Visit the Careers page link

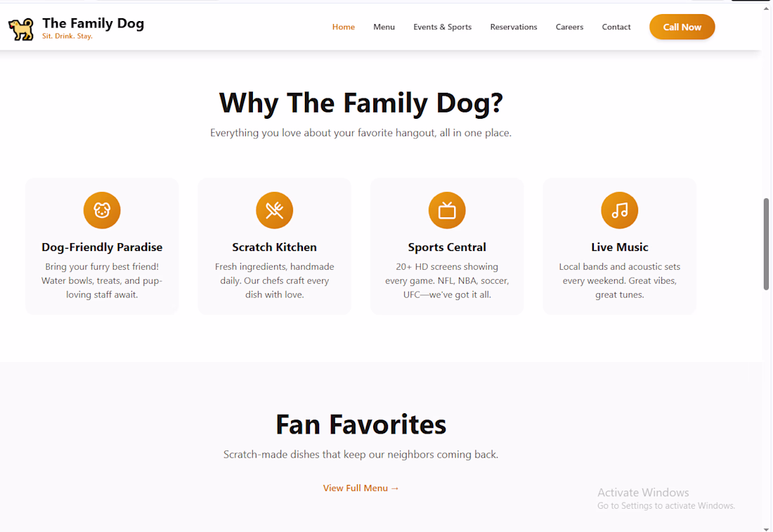(x=569, y=27)
